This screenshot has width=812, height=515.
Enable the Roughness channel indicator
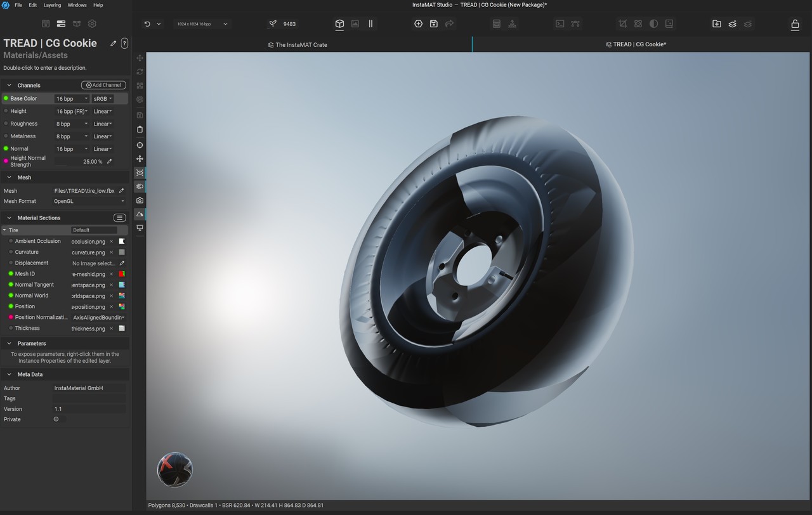click(6, 124)
